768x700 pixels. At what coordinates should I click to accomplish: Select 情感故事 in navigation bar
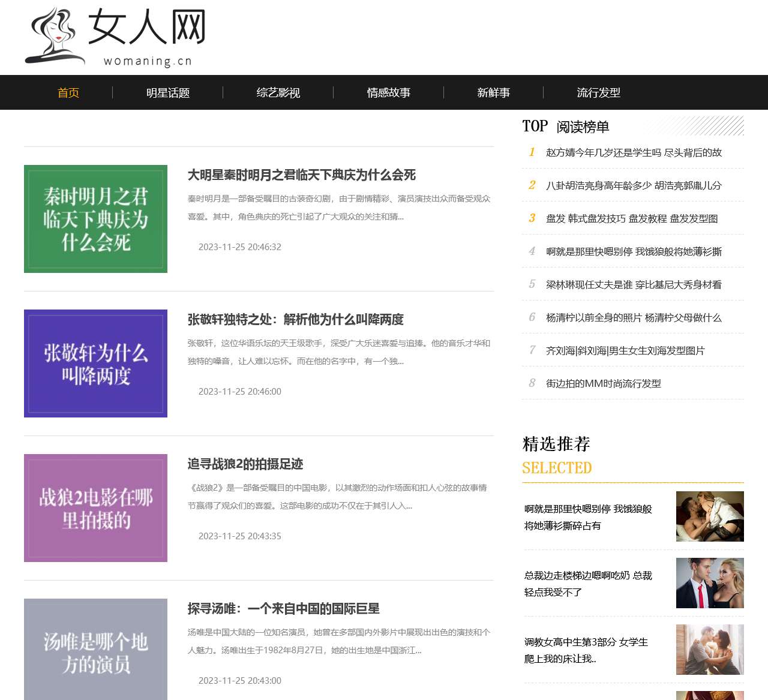pyautogui.click(x=389, y=92)
